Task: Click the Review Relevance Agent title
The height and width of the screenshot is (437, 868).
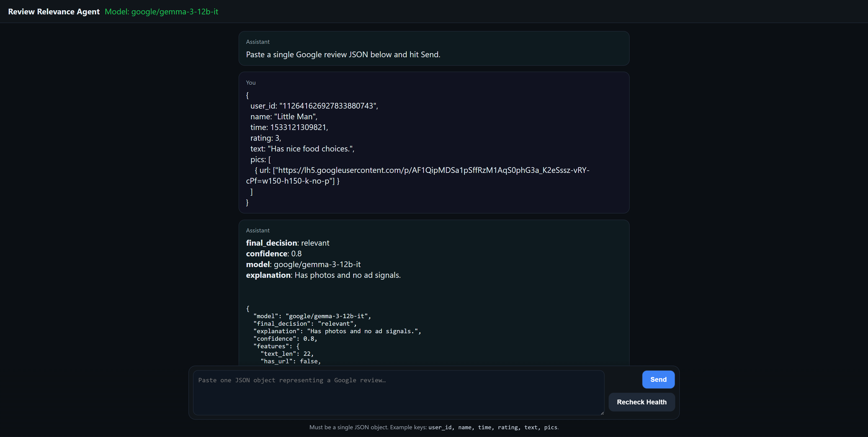Action: click(x=54, y=11)
